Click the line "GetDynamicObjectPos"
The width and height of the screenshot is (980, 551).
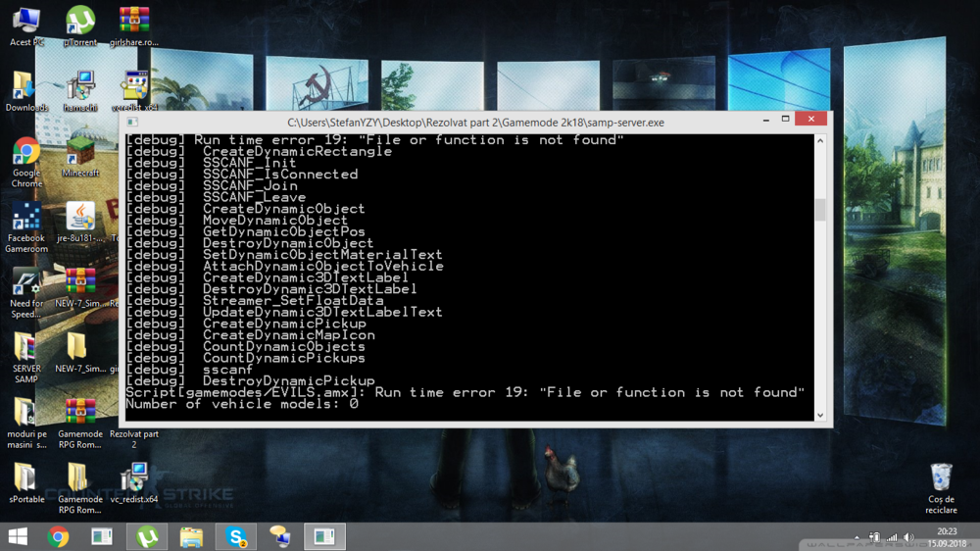pos(284,232)
